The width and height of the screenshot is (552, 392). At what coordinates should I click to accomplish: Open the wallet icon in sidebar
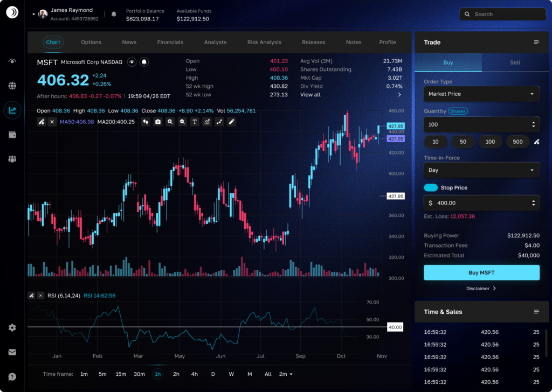(x=12, y=135)
